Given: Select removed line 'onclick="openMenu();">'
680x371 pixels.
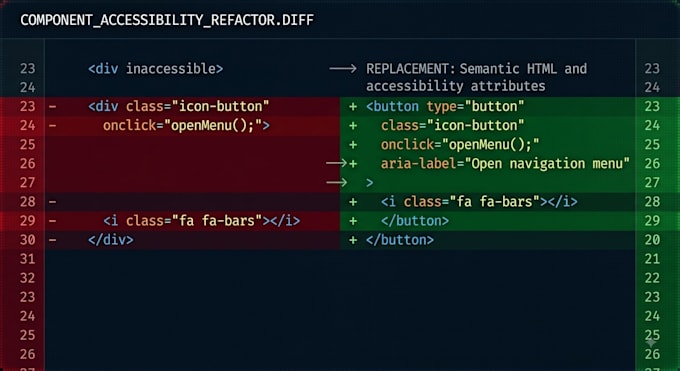Looking at the screenshot, I should coord(186,125).
